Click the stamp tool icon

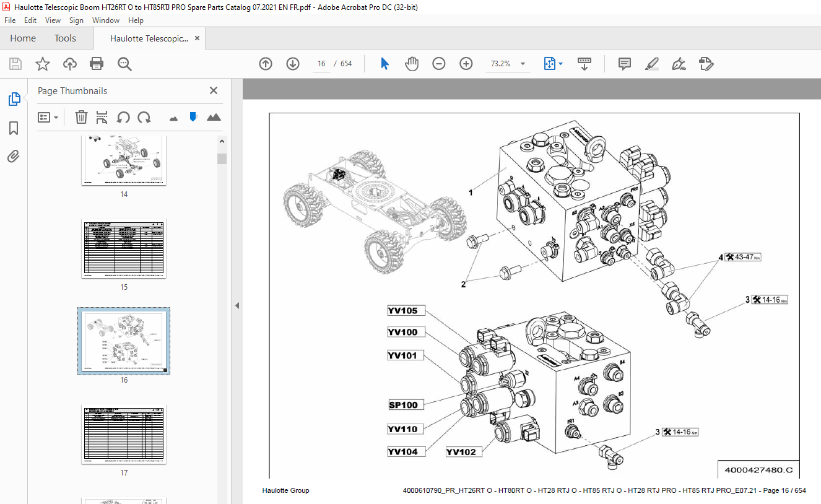pyautogui.click(x=706, y=64)
